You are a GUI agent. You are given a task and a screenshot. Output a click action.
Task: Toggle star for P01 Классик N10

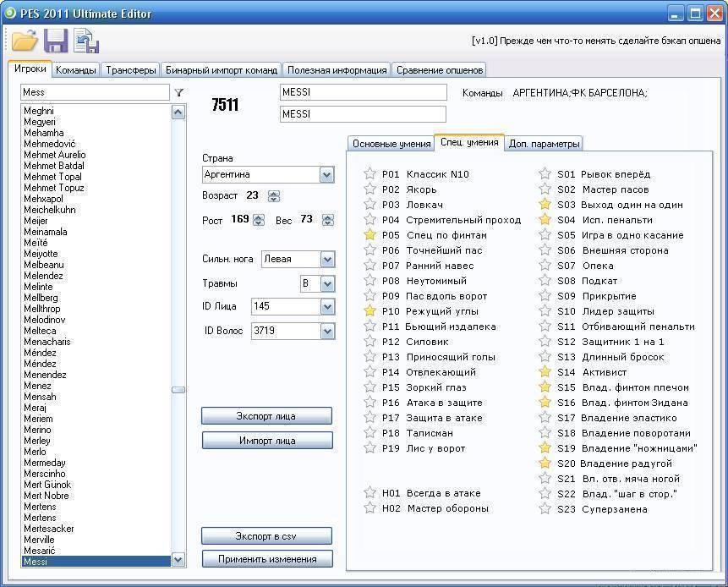369,174
